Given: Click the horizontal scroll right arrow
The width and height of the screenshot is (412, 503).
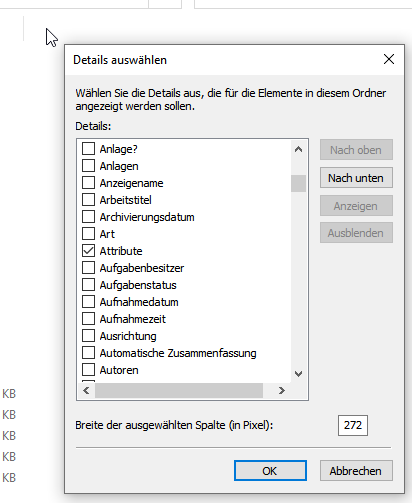Looking at the screenshot, I should click(x=282, y=390).
